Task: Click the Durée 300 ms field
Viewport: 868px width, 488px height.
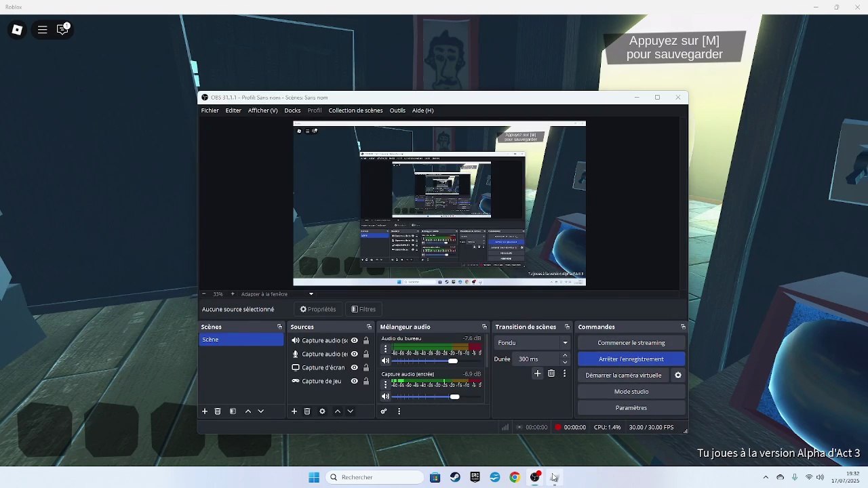Action: pos(537,359)
